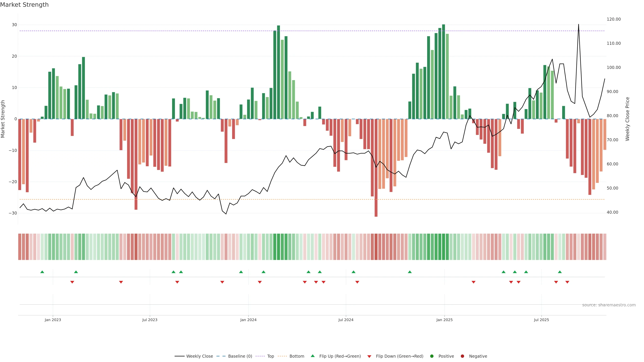Click the 120.00 right-axis price label
This screenshot has width=644, height=362.
coord(613,19)
